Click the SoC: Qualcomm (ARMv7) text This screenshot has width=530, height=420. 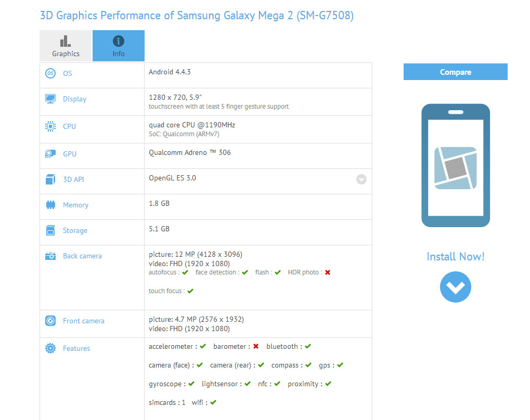click(x=184, y=134)
